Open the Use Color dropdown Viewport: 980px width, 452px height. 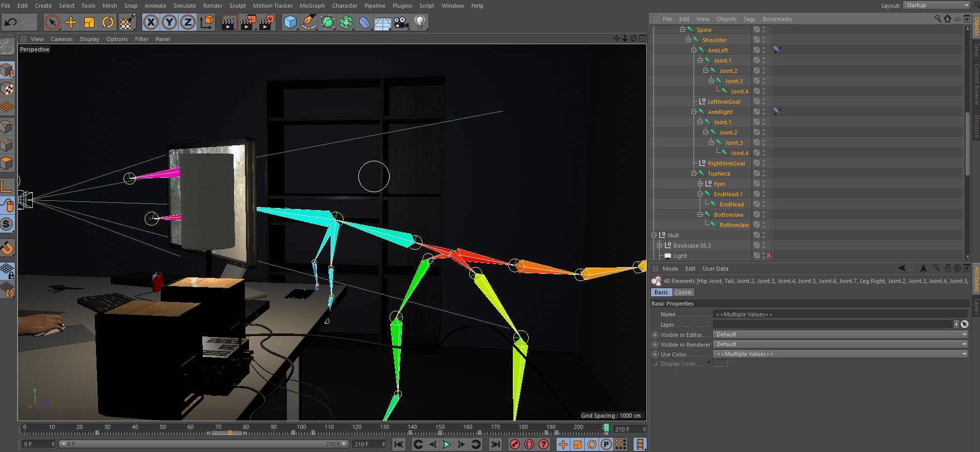point(840,354)
